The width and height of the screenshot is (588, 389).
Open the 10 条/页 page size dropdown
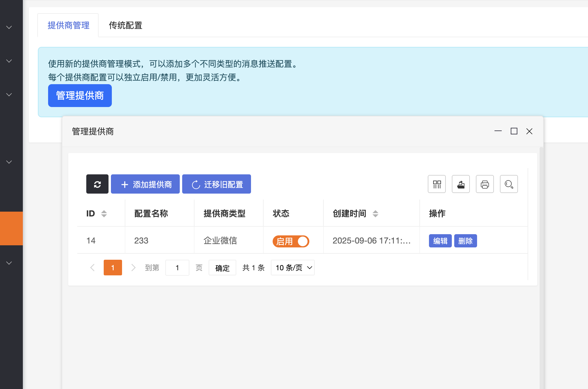(x=292, y=267)
